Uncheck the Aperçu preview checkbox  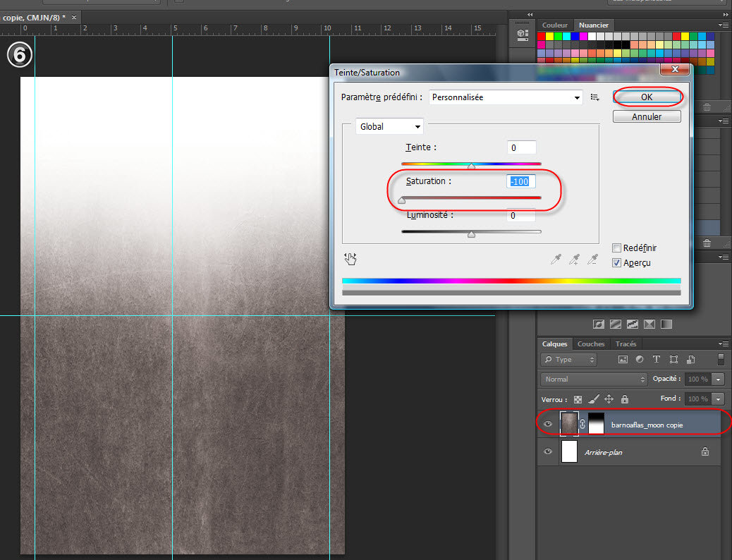click(617, 262)
